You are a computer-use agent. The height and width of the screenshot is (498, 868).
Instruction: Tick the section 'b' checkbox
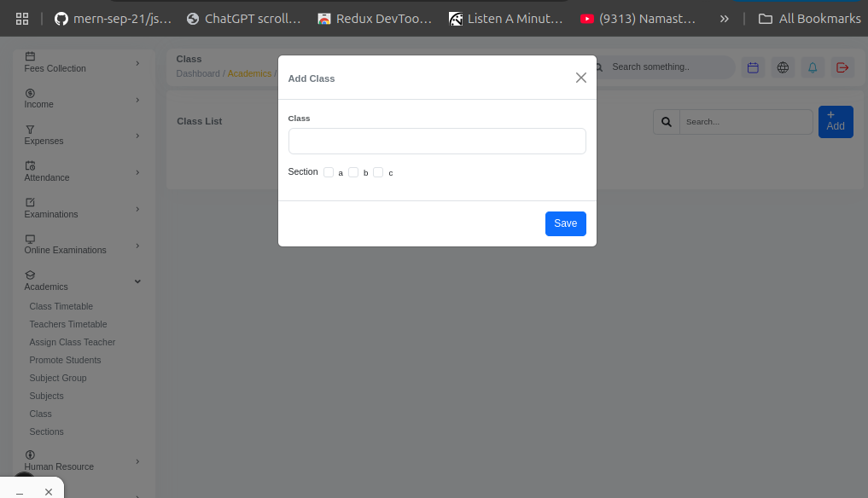[x=353, y=172]
